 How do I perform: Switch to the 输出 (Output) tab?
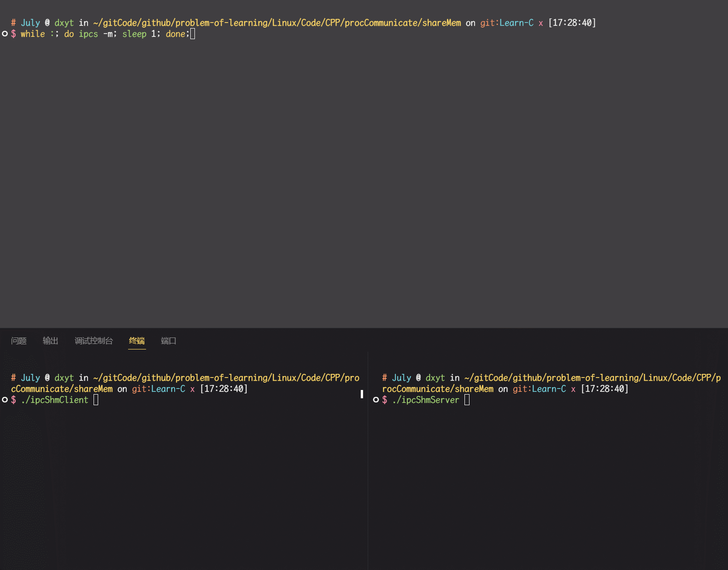click(51, 341)
